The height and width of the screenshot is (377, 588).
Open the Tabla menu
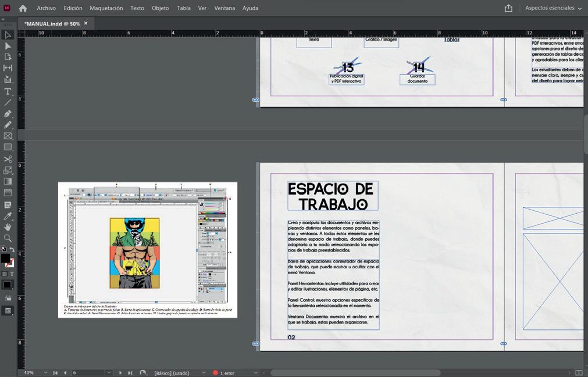pos(184,8)
